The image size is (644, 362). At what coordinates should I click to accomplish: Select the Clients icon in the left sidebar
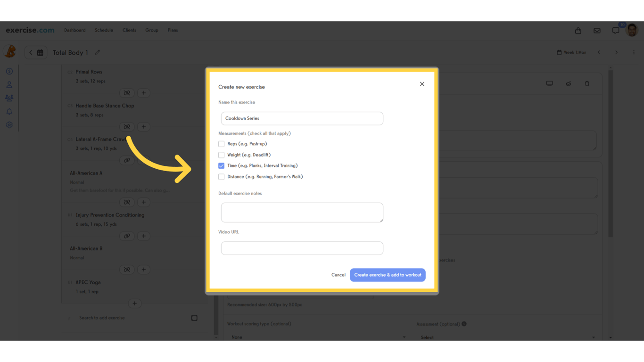(9, 84)
